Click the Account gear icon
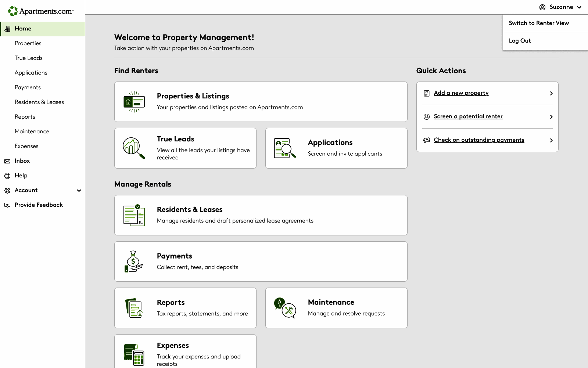Image resolution: width=588 pixels, height=368 pixels. tap(7, 190)
